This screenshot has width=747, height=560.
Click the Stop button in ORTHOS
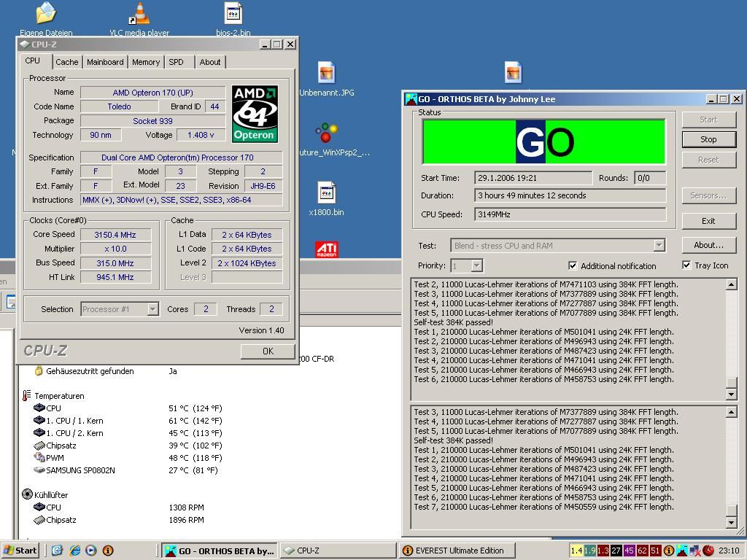(708, 139)
